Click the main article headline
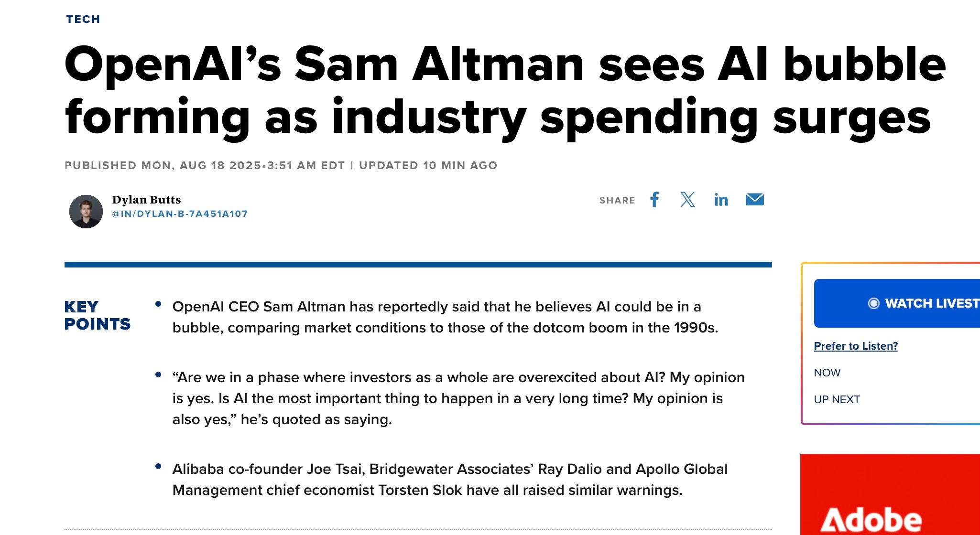 coord(504,91)
